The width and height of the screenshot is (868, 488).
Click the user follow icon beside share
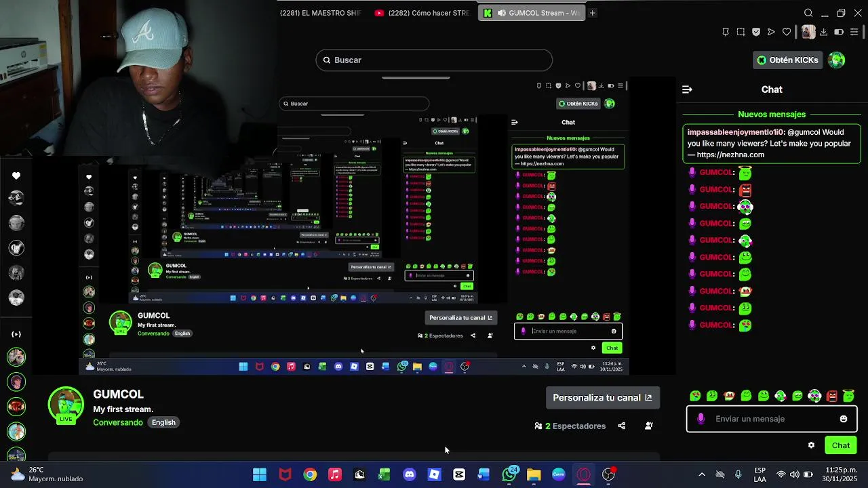click(x=649, y=426)
